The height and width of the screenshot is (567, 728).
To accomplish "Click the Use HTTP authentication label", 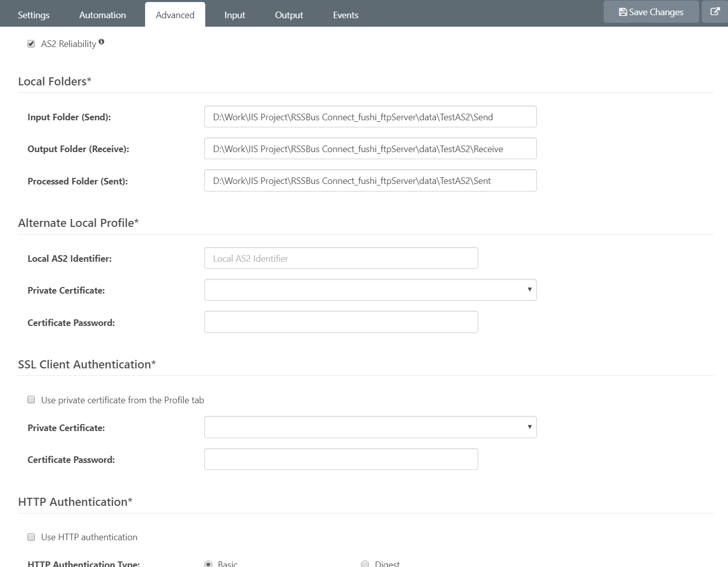I will 89,537.
